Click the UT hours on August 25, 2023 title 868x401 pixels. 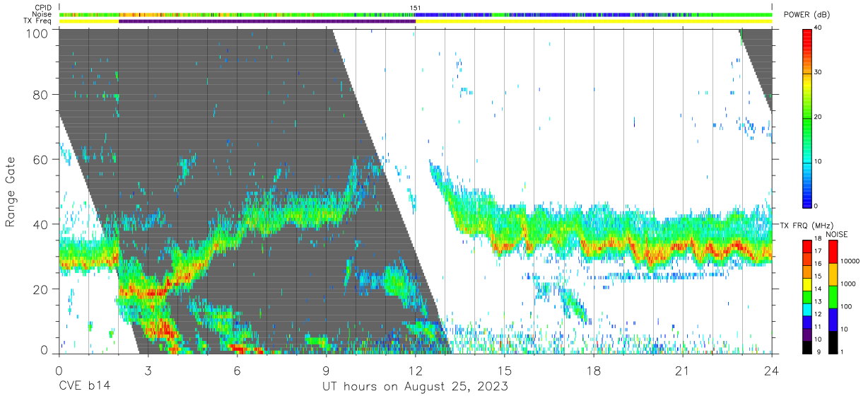[415, 388]
